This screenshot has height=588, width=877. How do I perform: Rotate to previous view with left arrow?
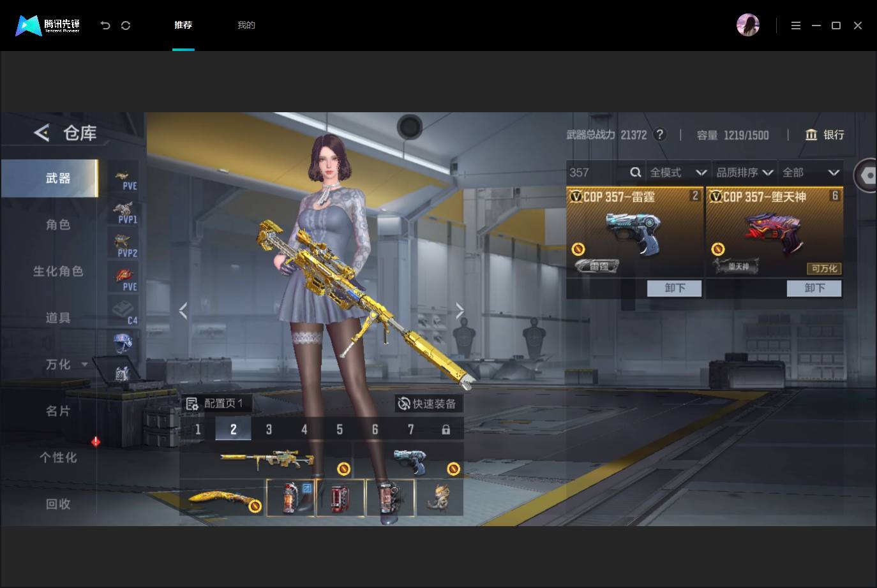point(183,311)
